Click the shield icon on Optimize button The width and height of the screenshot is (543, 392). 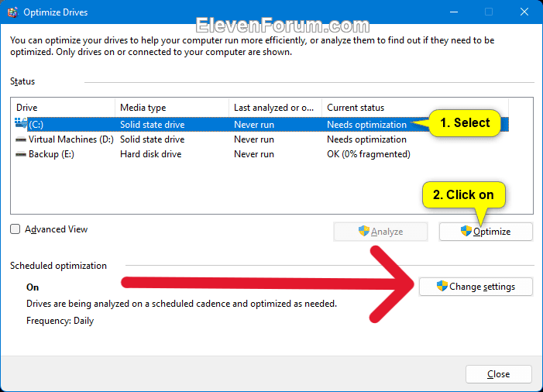tap(466, 231)
